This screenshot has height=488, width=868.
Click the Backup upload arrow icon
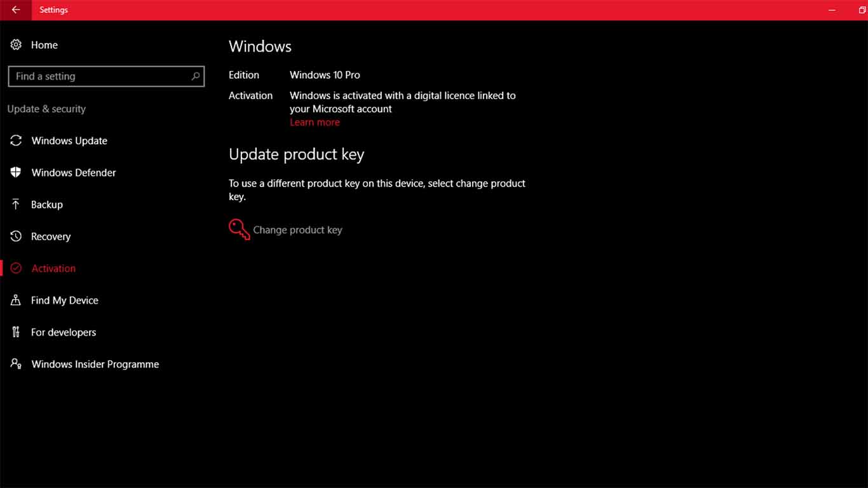(x=16, y=204)
